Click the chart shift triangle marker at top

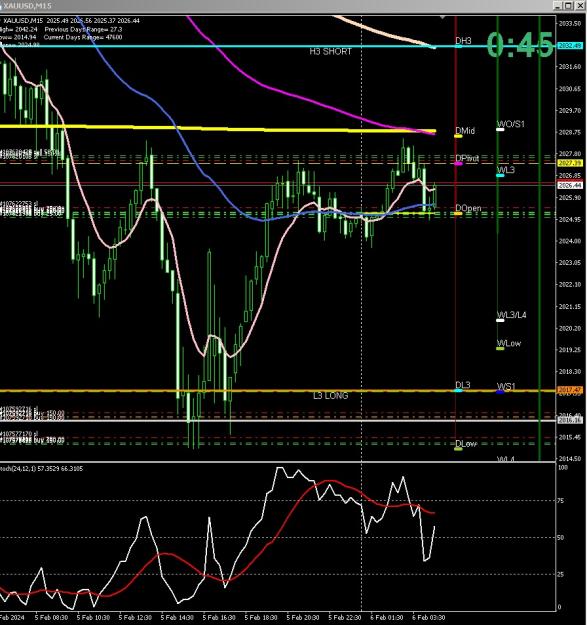pyautogui.click(x=442, y=18)
